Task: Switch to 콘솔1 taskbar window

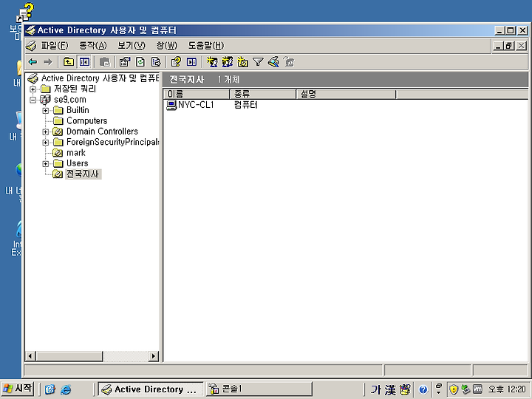Action: coord(259,389)
